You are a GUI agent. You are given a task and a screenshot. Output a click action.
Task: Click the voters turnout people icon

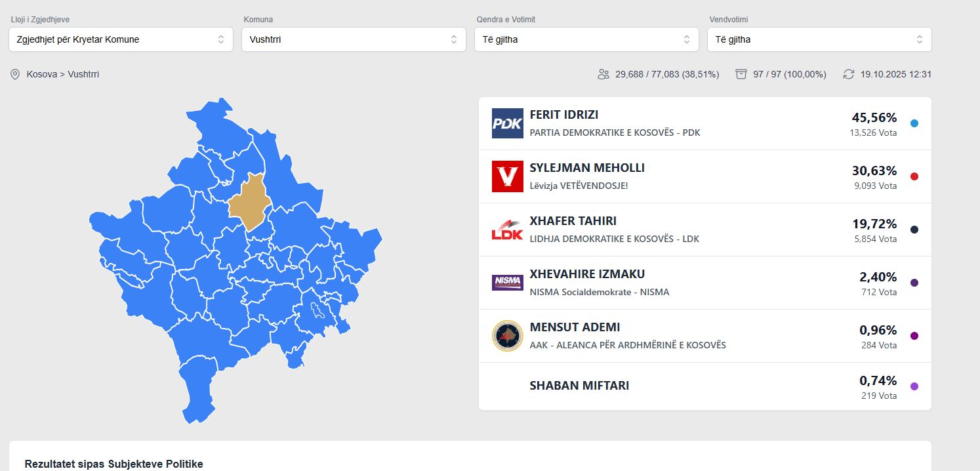603,74
